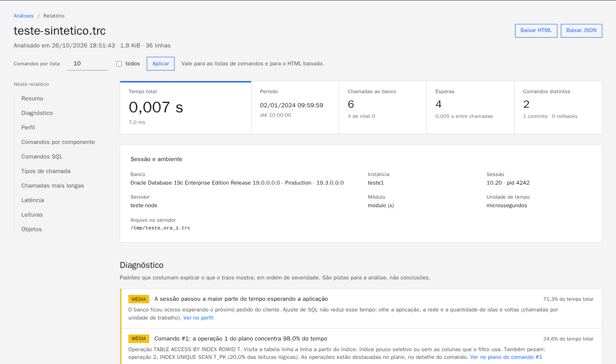Click the 71,3% do tempo total figure
The height and width of the screenshot is (364, 616).
click(568, 299)
